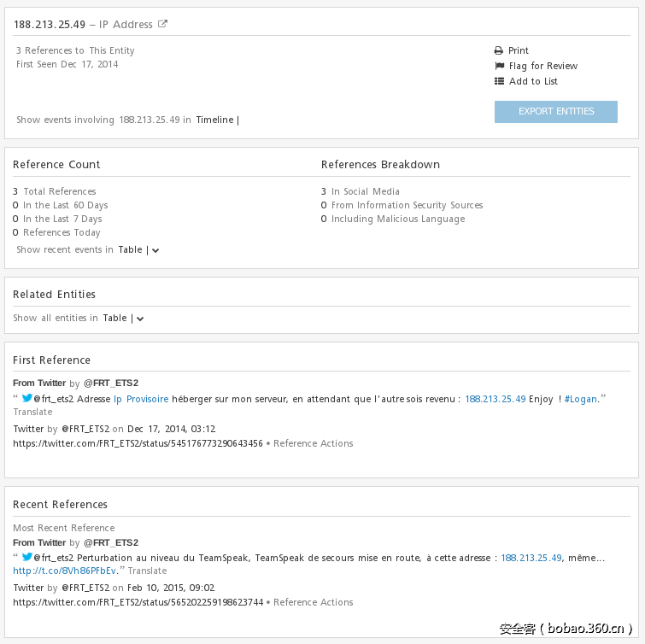
Task: Open external link icon beside IP Address
Action: [x=163, y=24]
